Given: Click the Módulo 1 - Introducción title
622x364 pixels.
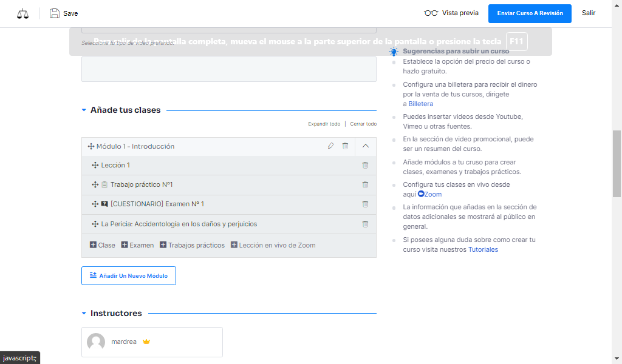Looking at the screenshot, I should (135, 146).
